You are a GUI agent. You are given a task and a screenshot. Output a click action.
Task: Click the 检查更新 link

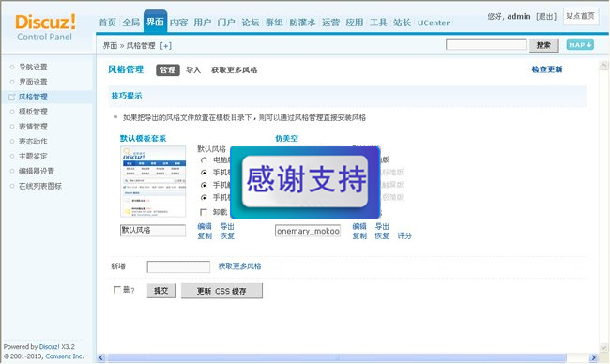[547, 69]
